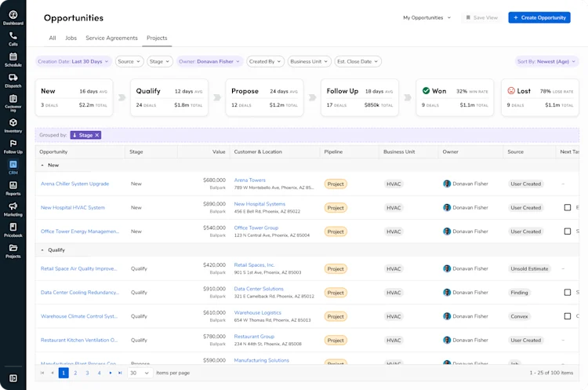Open Data Center Solutions customer link

259,289
